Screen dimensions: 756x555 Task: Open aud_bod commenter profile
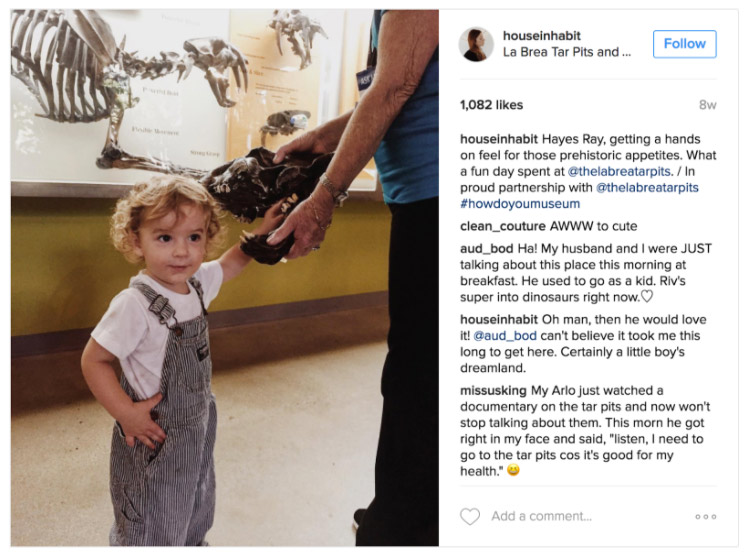[x=486, y=249]
